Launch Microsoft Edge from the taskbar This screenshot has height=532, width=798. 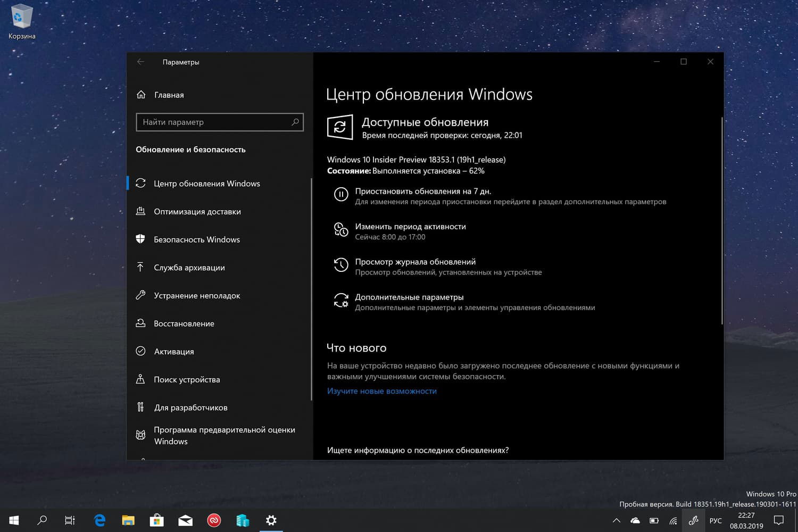99,520
